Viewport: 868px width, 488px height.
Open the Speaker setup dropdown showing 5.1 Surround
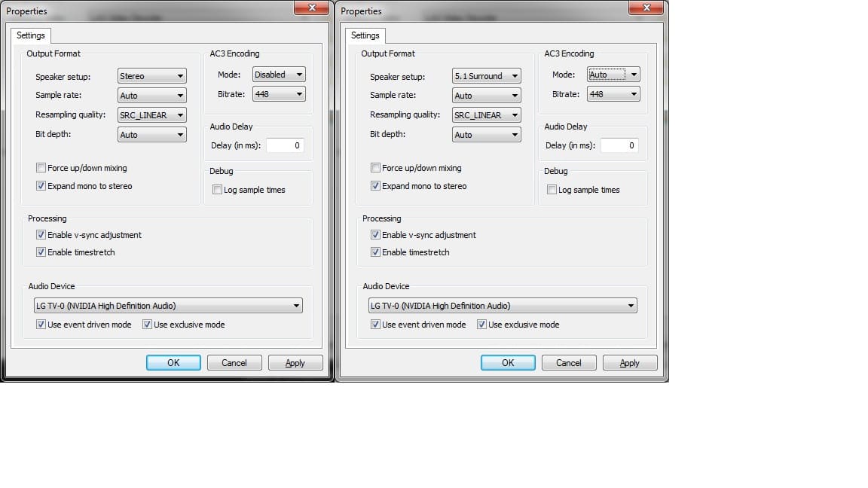(x=487, y=76)
